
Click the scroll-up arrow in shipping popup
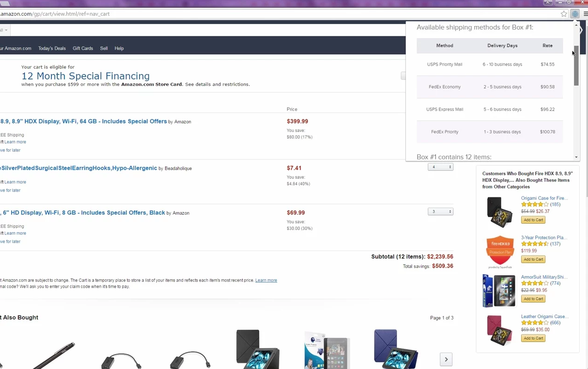[x=576, y=24]
